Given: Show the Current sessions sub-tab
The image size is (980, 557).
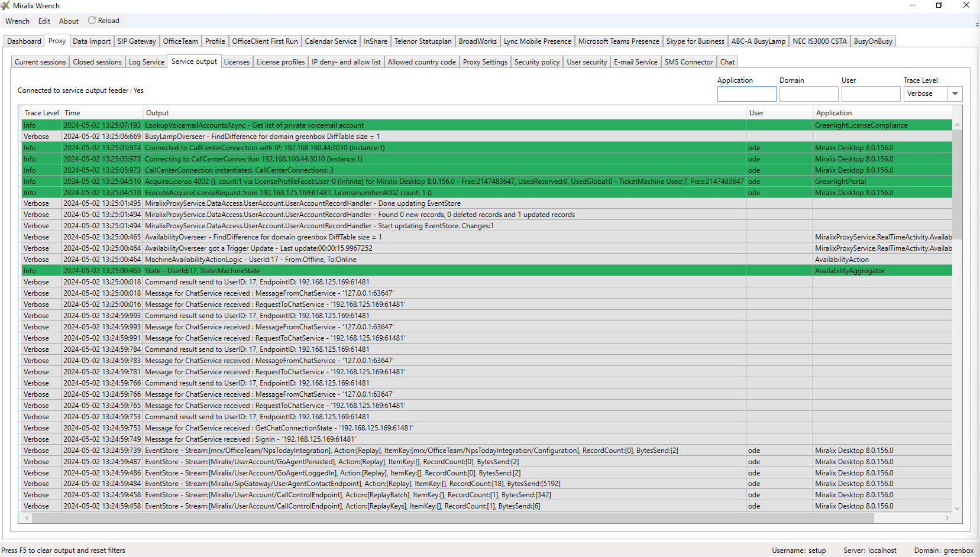Looking at the screenshot, I should [40, 62].
